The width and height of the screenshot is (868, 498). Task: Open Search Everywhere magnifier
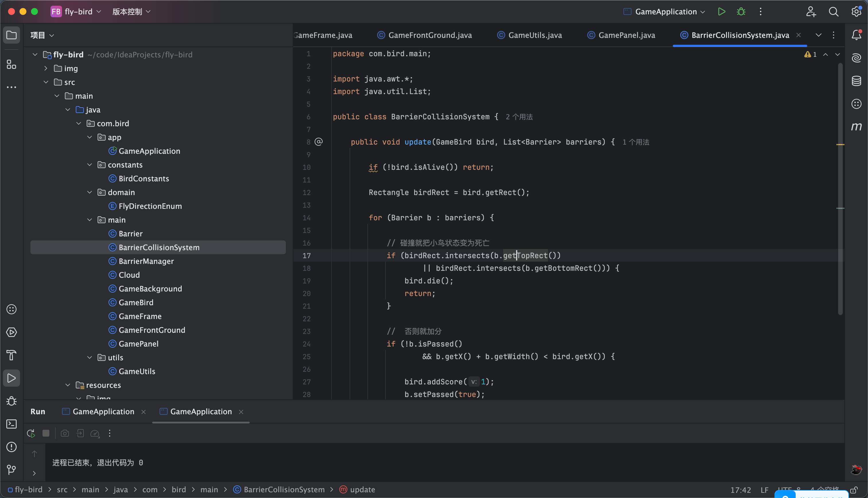click(834, 12)
